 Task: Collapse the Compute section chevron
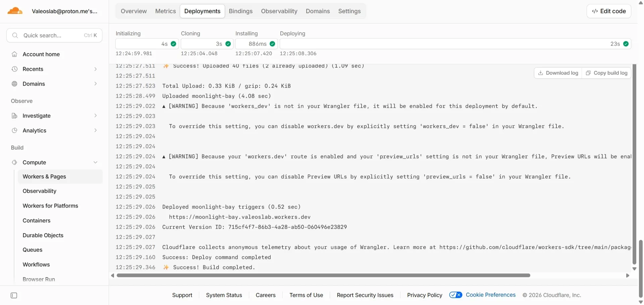pos(96,162)
